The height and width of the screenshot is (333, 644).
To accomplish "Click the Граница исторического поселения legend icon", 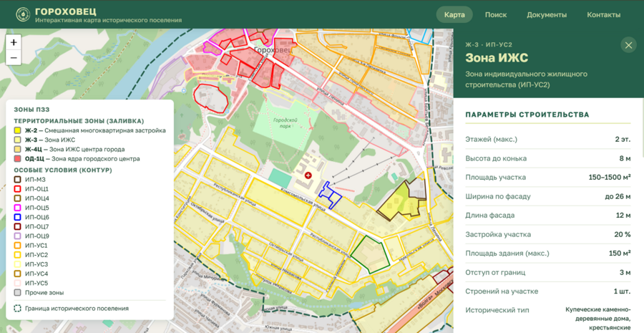I will [18, 309].
